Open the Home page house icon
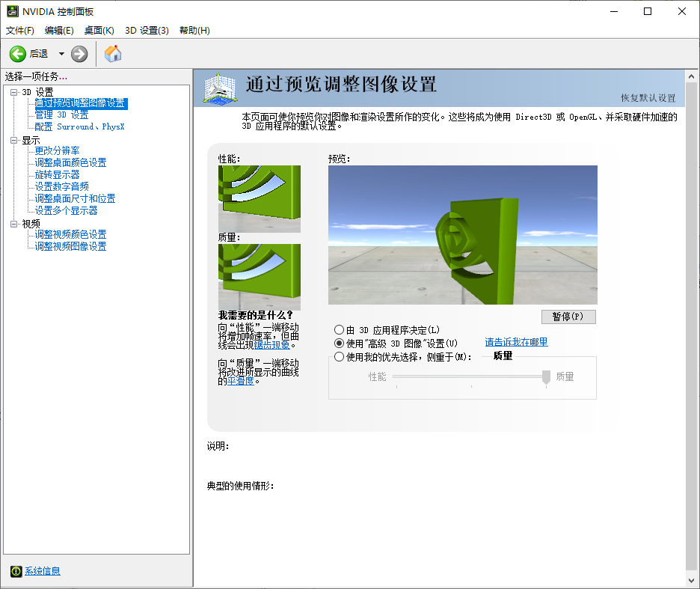 coord(113,54)
